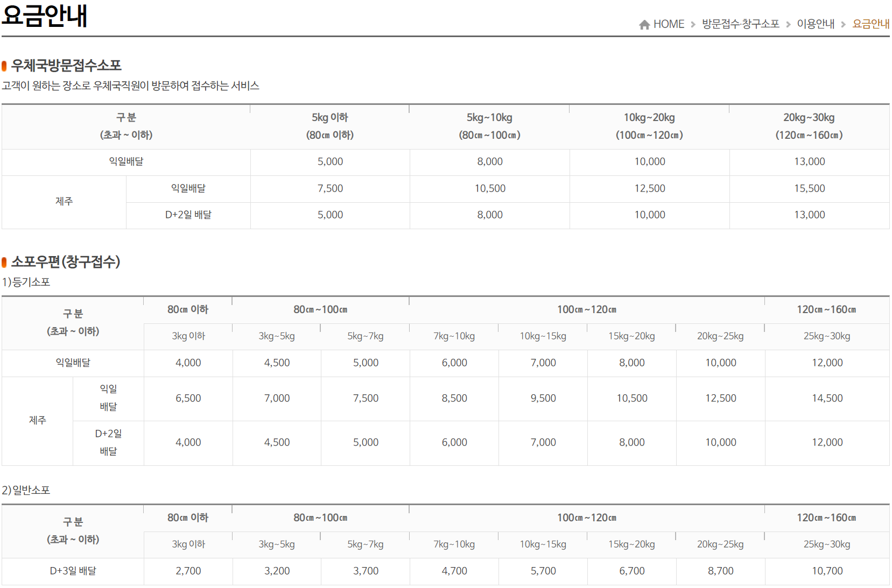The width and height of the screenshot is (892, 588).
Task: Click 13,000 in visit-pickup 익일배달 row
Action: [809, 162]
